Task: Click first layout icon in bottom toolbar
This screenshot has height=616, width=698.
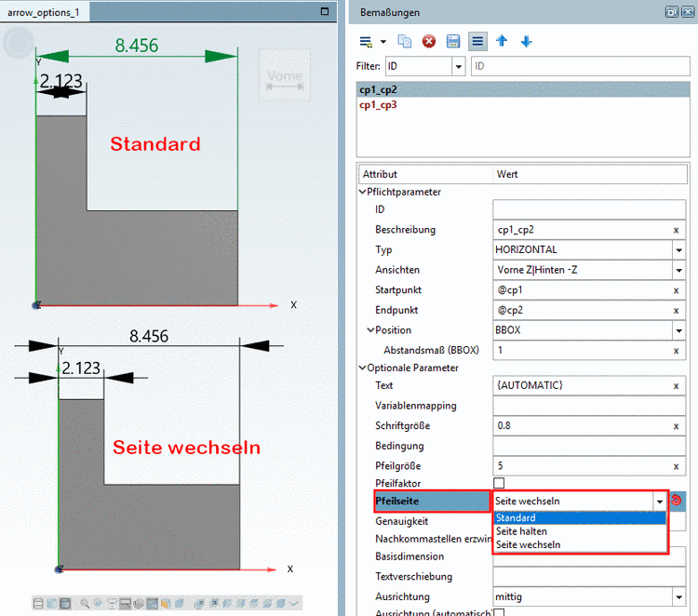Action: tap(38, 604)
